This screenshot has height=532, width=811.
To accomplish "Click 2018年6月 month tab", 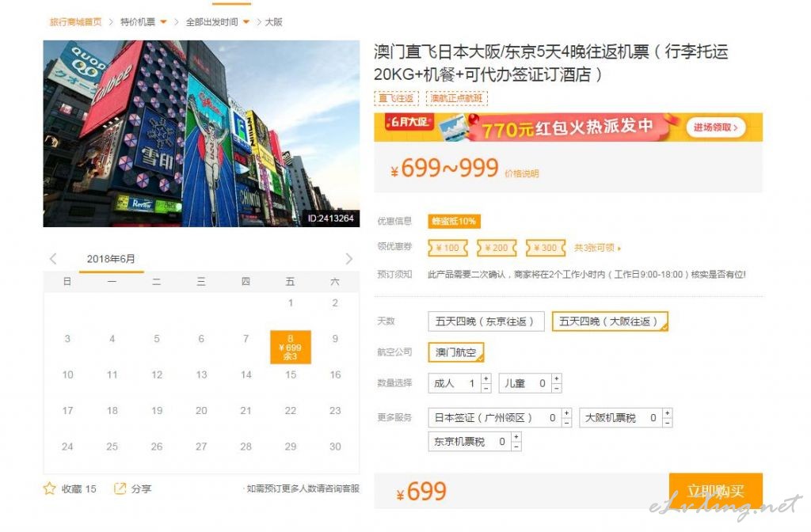I will pyautogui.click(x=111, y=259).
